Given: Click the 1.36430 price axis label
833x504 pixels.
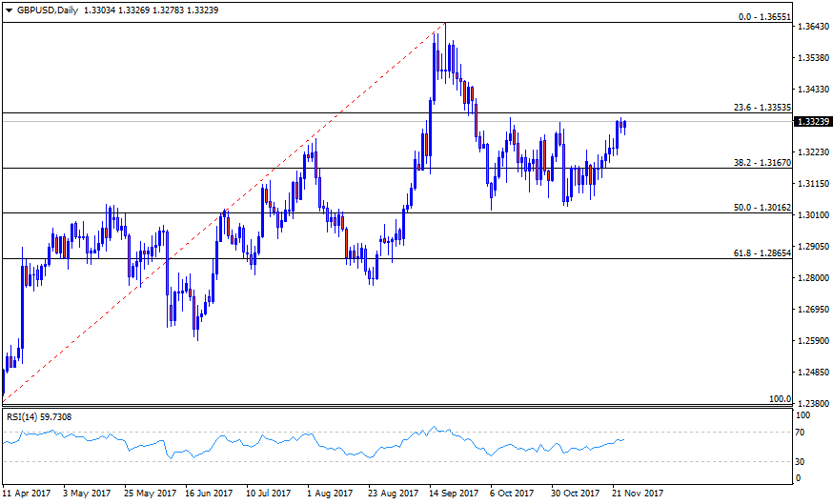Looking at the screenshot, I should [x=812, y=28].
